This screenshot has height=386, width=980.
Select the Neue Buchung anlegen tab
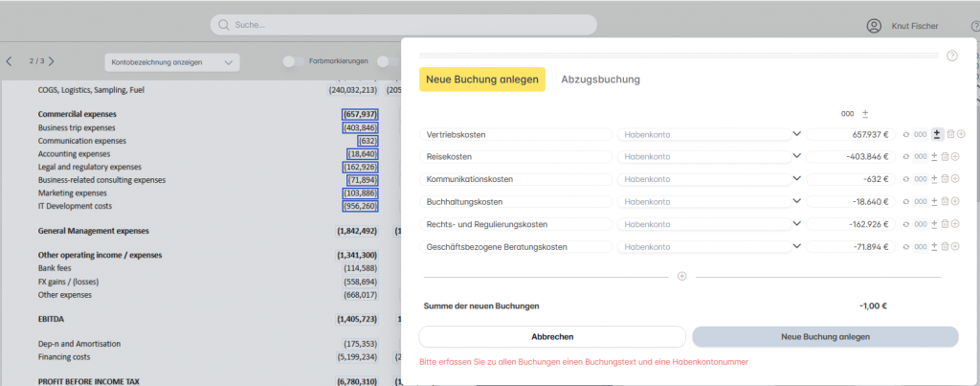(x=482, y=79)
